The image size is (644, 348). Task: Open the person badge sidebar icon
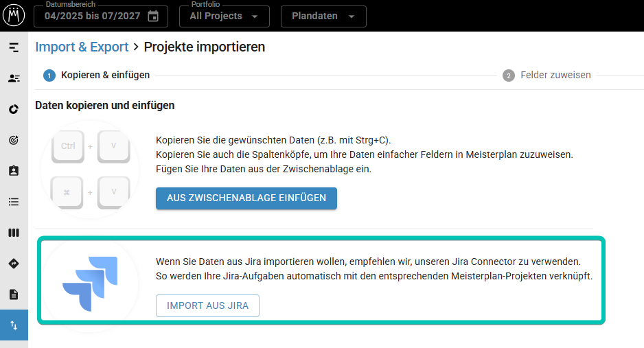click(14, 171)
